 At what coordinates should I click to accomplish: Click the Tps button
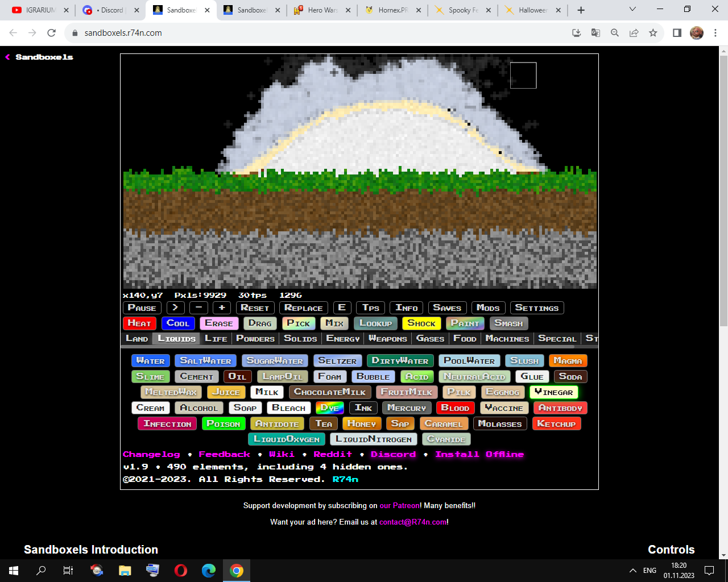(x=371, y=307)
